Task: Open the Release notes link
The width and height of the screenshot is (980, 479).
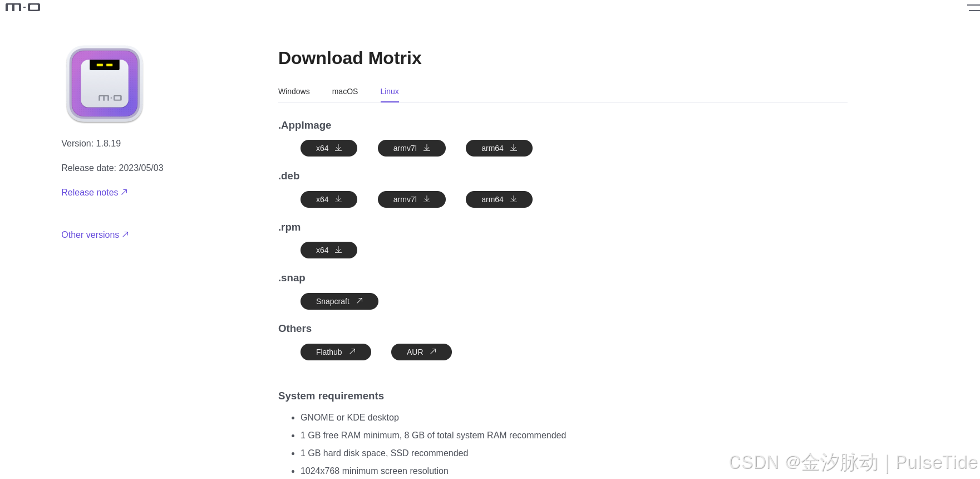Action: click(95, 192)
